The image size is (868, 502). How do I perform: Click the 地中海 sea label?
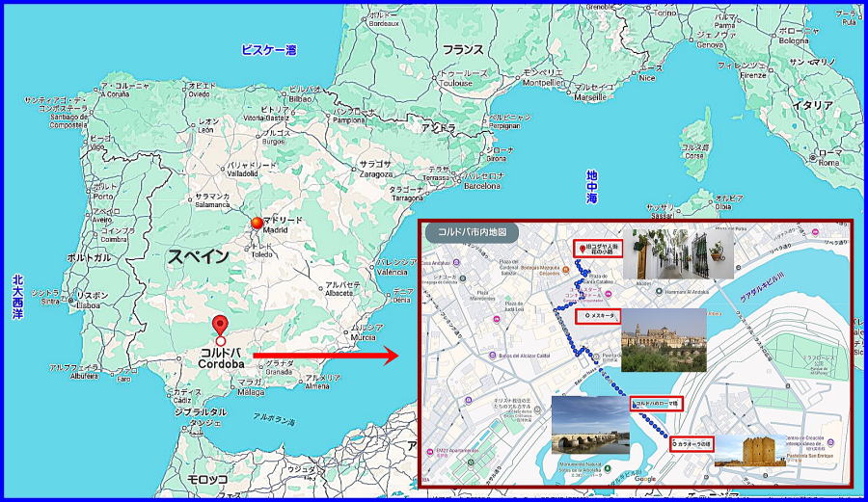tap(592, 187)
